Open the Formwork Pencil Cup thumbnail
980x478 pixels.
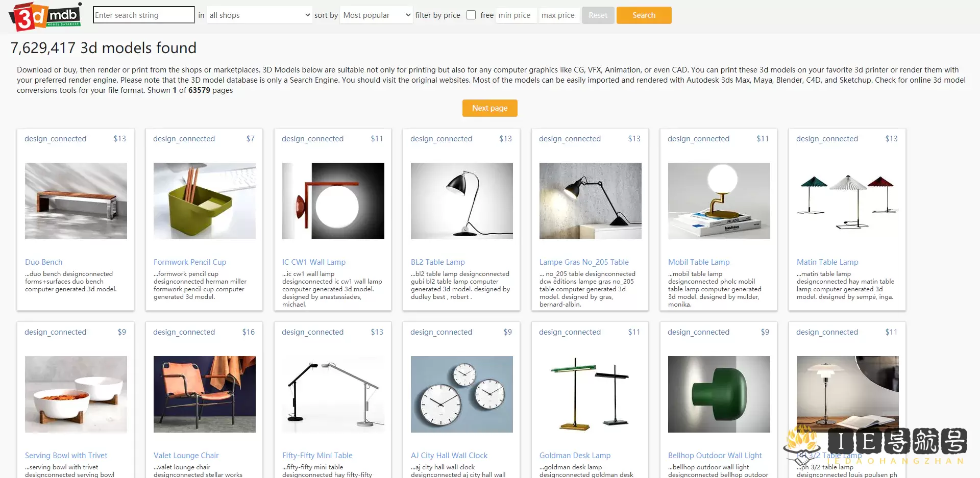click(205, 201)
